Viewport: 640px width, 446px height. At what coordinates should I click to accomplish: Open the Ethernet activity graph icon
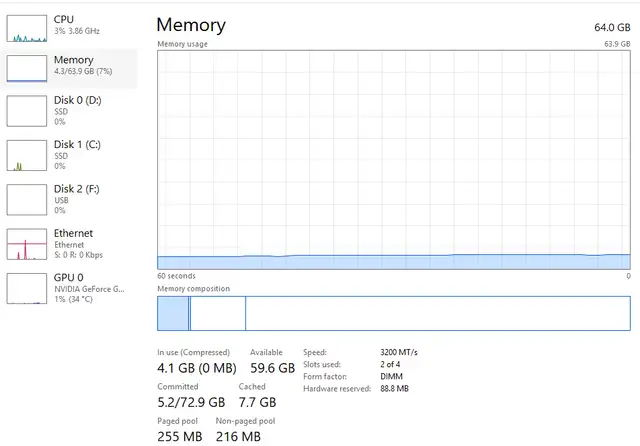pyautogui.click(x=27, y=244)
